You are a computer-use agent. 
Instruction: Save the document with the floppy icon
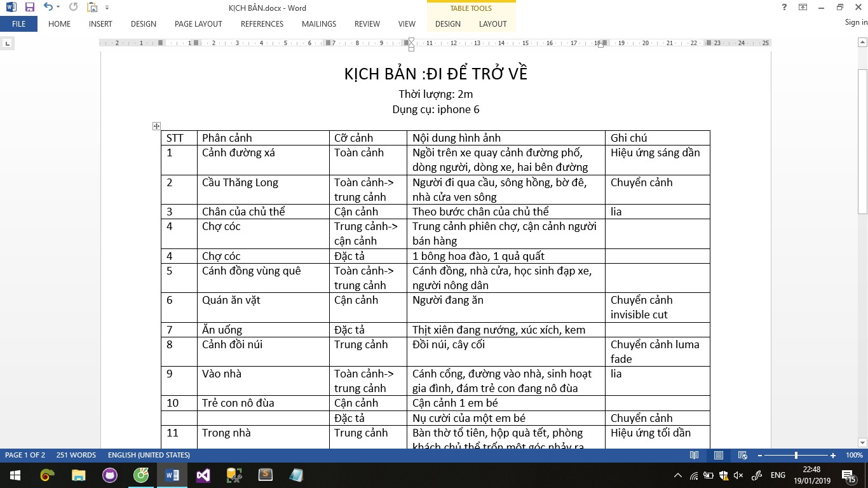(x=30, y=8)
